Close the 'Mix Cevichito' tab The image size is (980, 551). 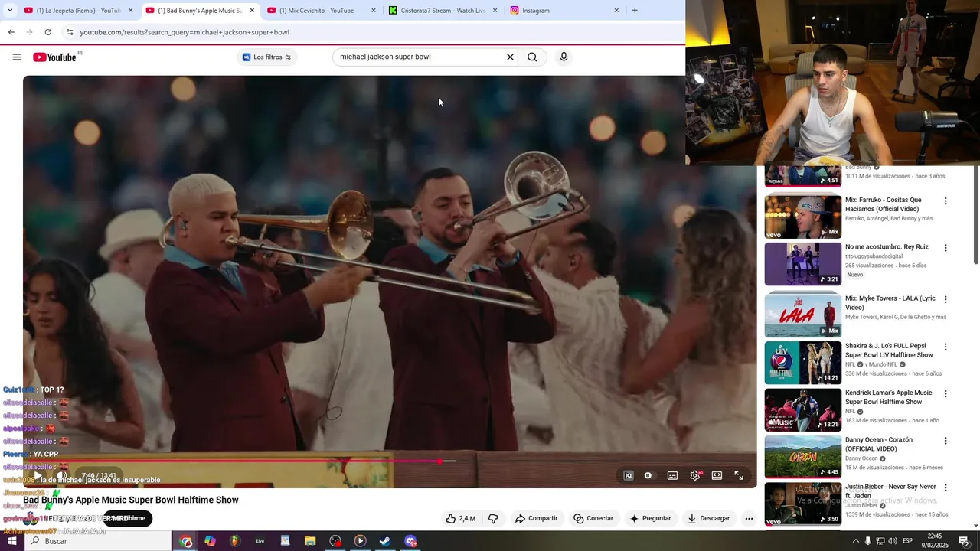coord(374,11)
